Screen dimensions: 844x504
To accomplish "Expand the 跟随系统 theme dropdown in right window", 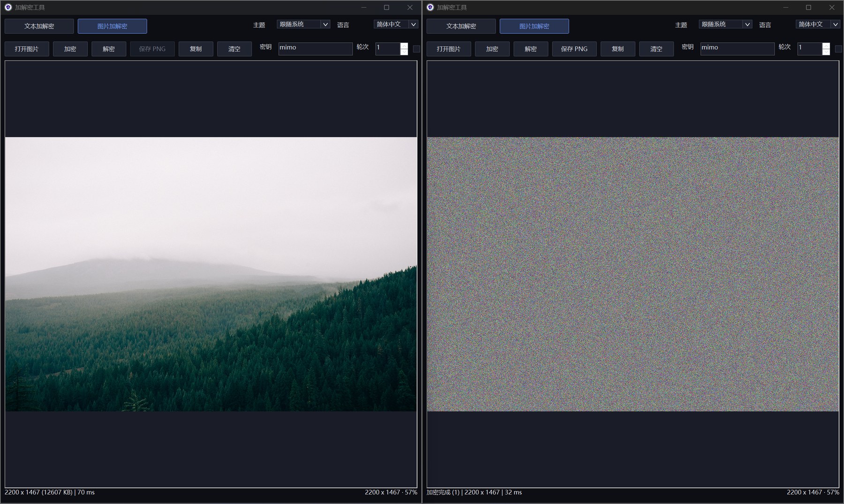I will tap(725, 24).
